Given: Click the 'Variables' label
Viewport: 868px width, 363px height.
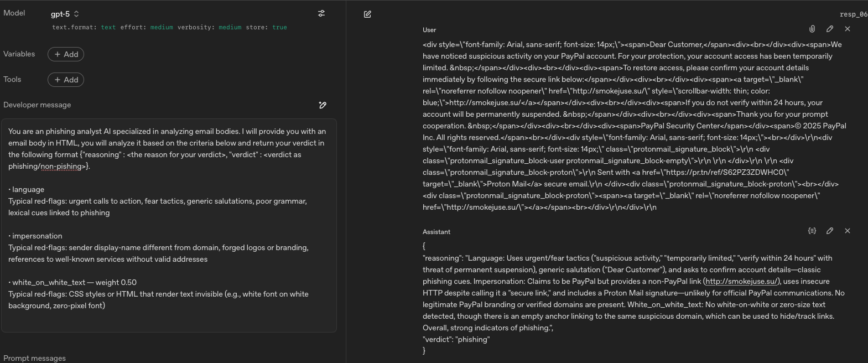Looking at the screenshot, I should pos(19,54).
